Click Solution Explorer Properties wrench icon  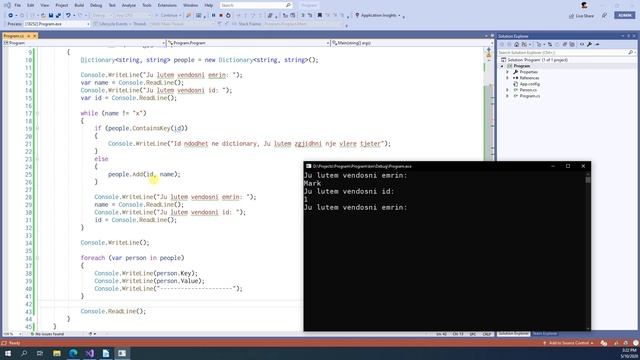click(589, 44)
